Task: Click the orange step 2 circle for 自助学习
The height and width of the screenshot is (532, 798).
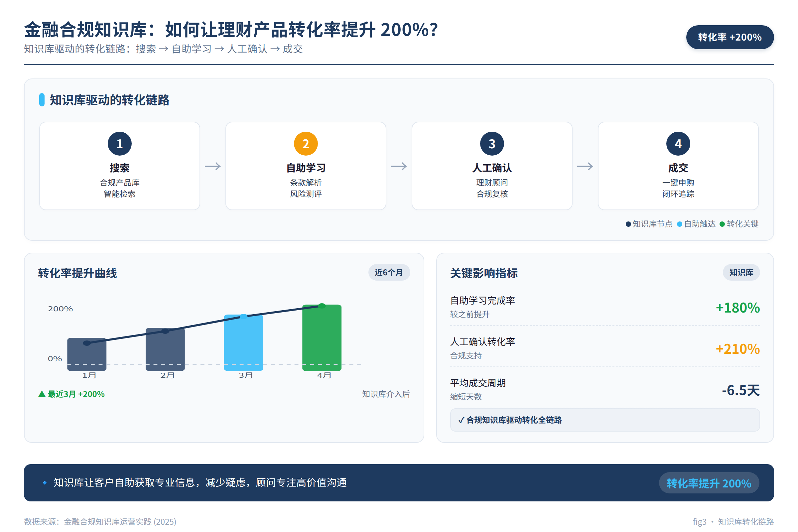Action: point(306,144)
